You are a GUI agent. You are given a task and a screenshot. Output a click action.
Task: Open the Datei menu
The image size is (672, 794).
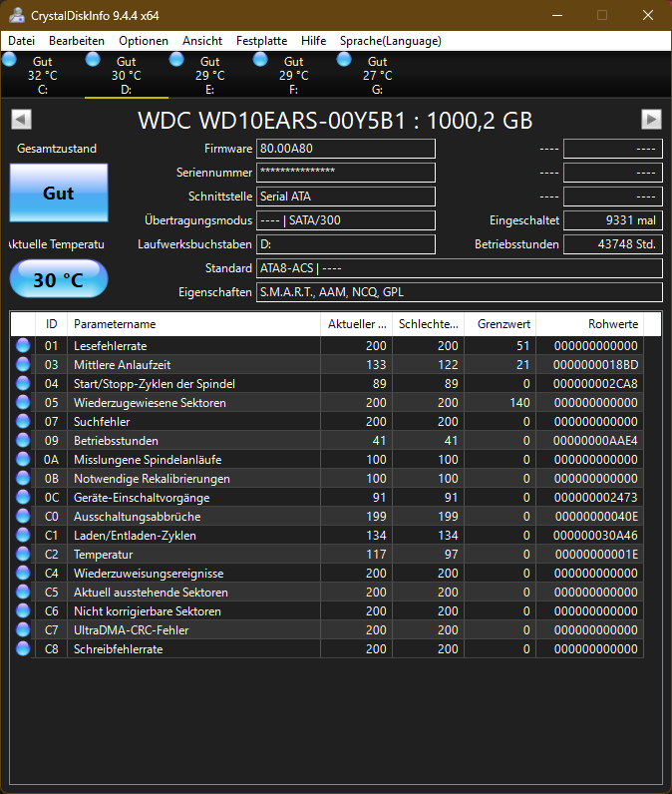[x=21, y=41]
